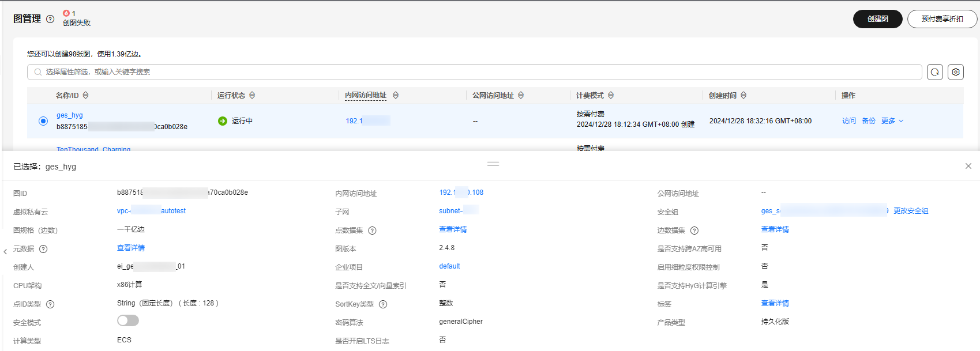Toggle the 安全模式 switch
Image resolution: width=980 pixels, height=351 pixels.
tap(128, 320)
